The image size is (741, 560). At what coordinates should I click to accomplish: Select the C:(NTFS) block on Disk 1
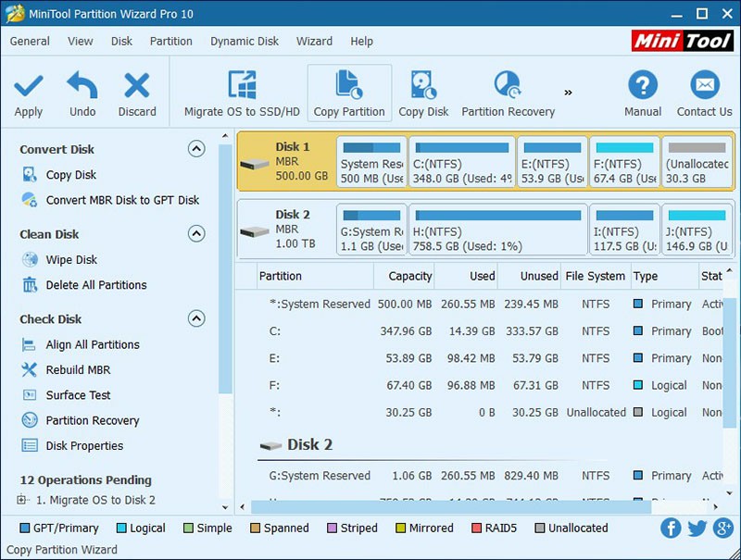(462, 162)
